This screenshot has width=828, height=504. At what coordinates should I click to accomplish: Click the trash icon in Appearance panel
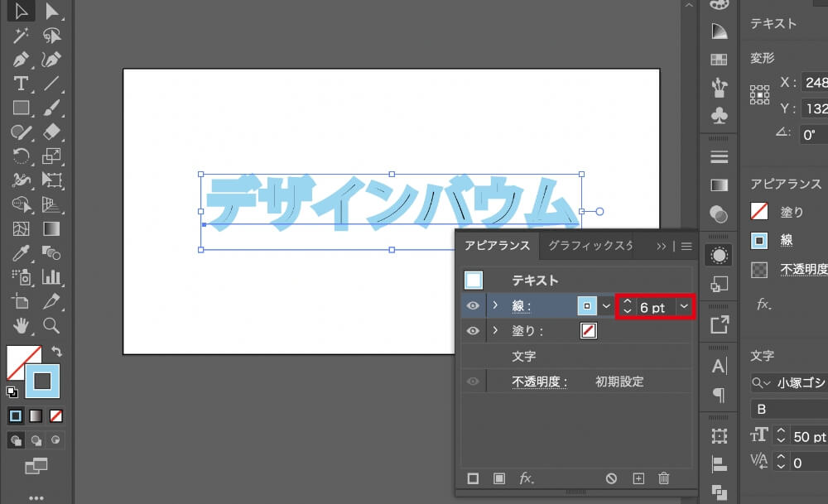click(x=663, y=478)
